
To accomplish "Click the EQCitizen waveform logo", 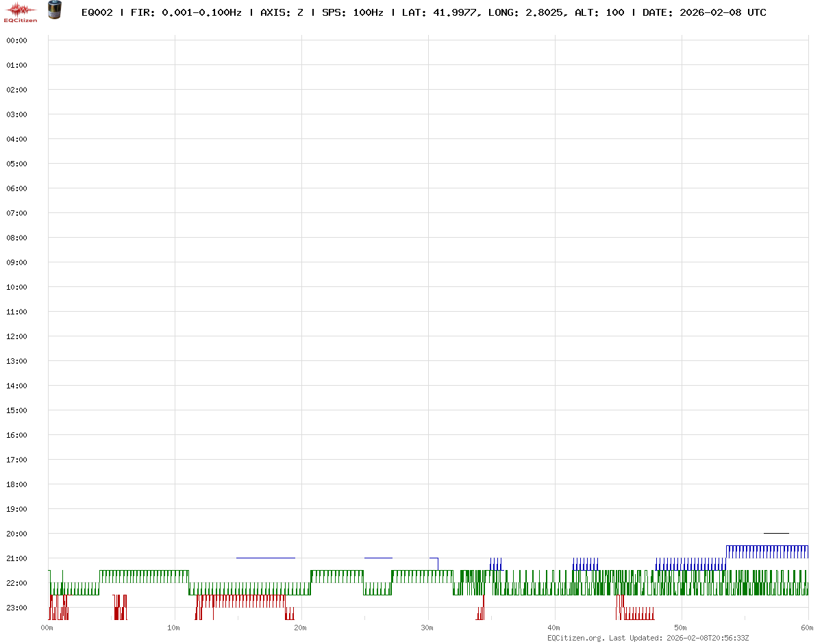I will pyautogui.click(x=21, y=12).
